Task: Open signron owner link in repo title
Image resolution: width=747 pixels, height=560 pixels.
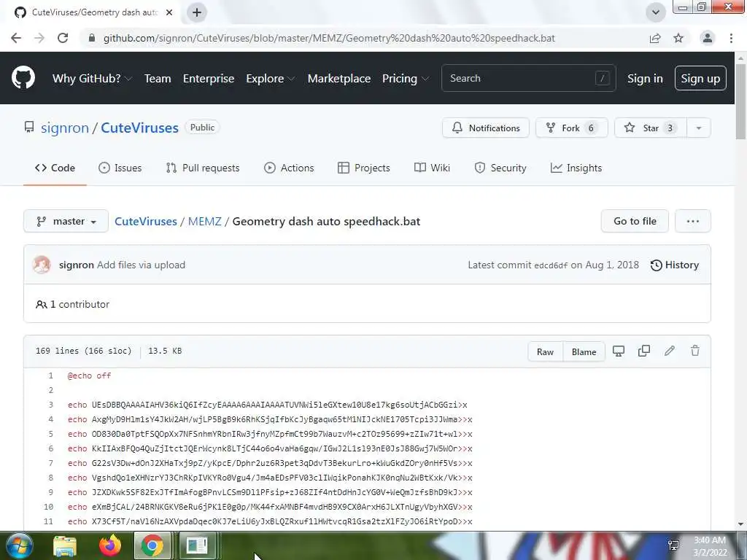Action: tap(65, 128)
